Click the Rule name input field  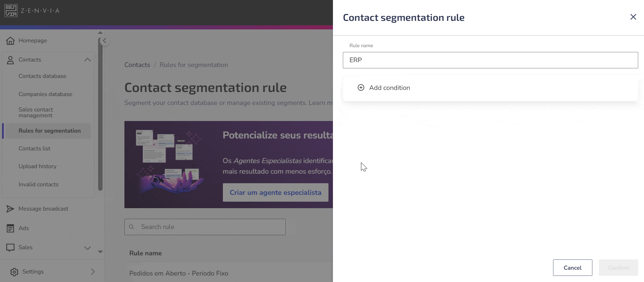(x=490, y=60)
